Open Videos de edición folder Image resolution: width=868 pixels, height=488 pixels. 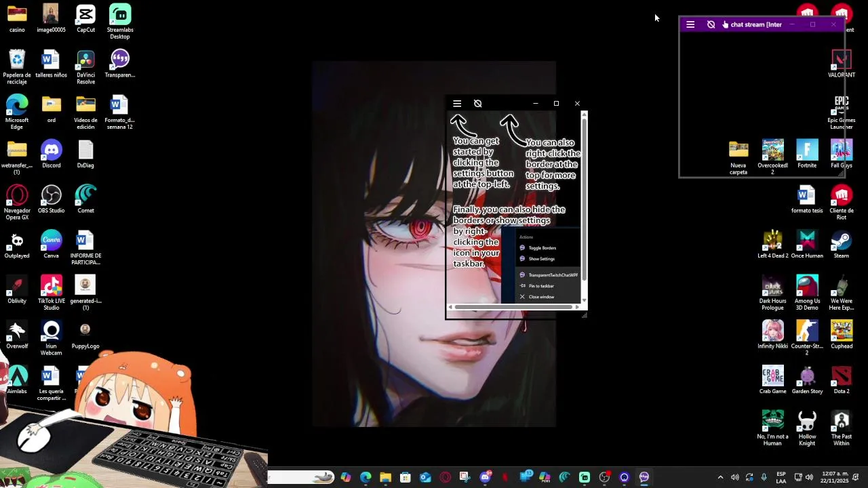(x=85, y=113)
